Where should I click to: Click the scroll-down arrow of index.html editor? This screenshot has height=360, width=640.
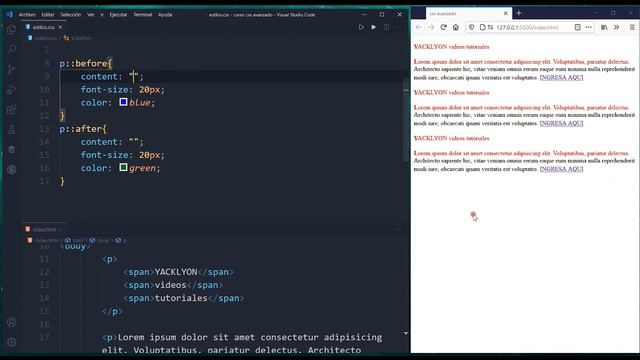click(406, 333)
